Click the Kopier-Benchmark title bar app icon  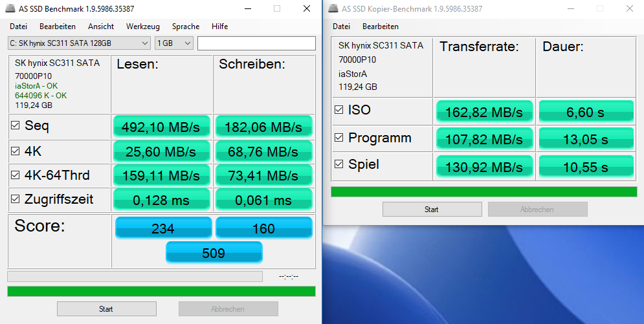tap(333, 9)
